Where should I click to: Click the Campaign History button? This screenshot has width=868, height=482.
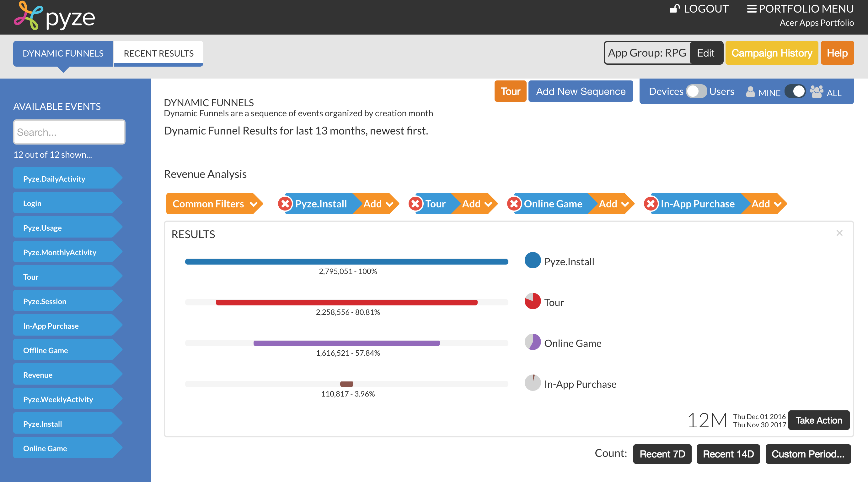point(772,53)
